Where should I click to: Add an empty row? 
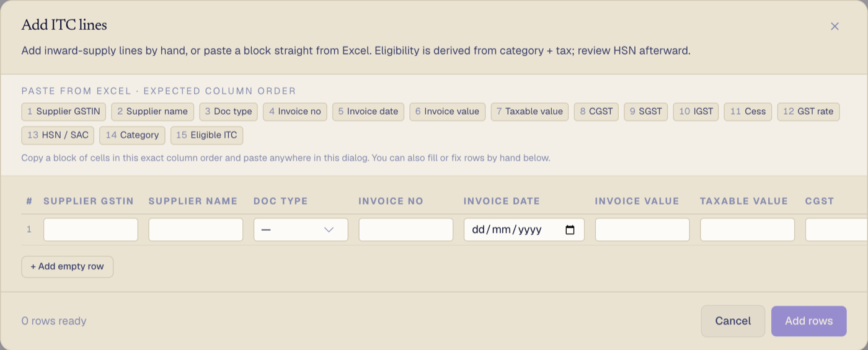pyautogui.click(x=68, y=266)
